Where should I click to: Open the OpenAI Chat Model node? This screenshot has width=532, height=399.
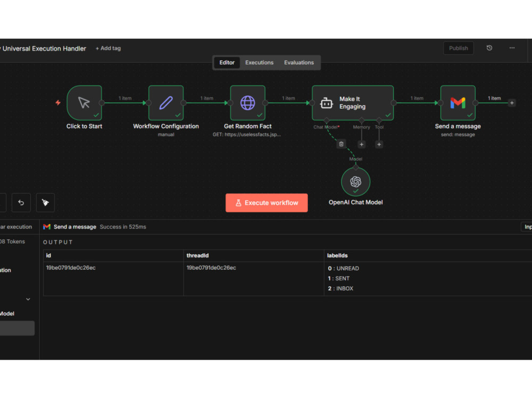(355, 182)
